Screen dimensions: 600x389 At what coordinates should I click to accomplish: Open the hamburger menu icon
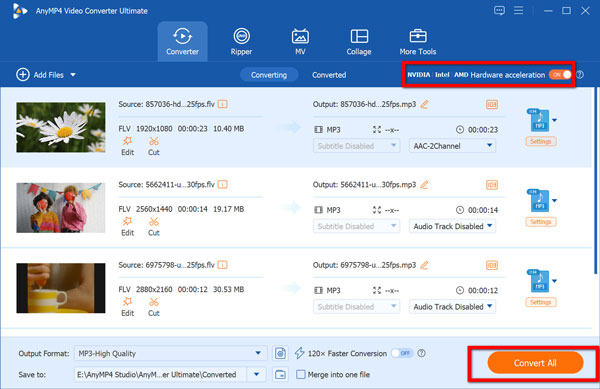click(518, 10)
